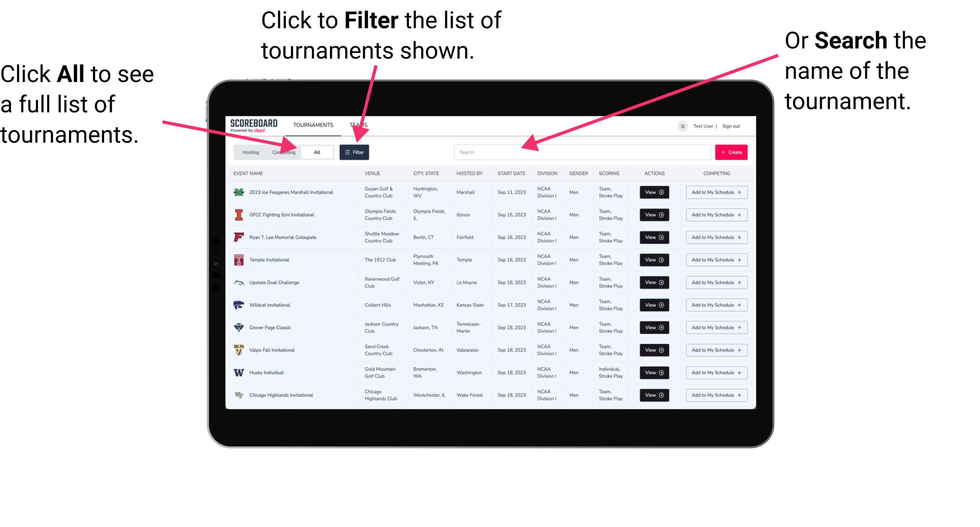Open the Filter dropdown menu
The image size is (980, 527).
click(356, 152)
